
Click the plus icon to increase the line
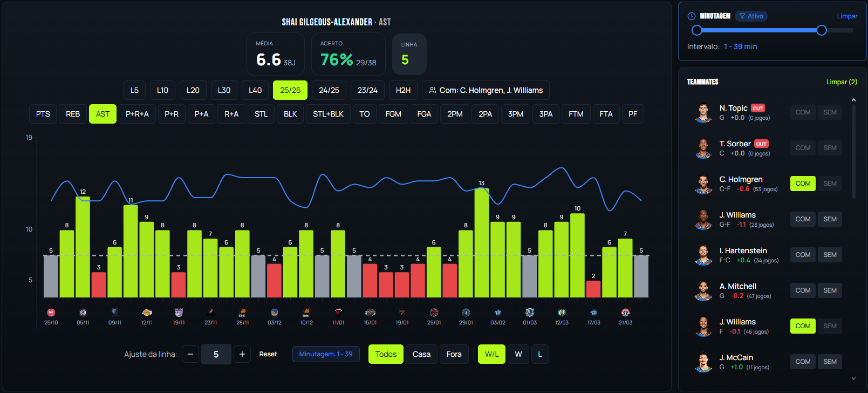click(242, 354)
